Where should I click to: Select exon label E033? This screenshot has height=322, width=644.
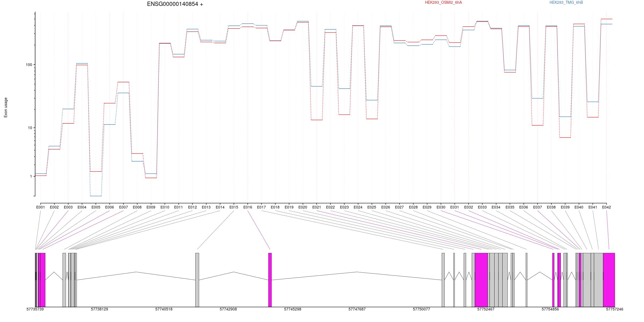pyautogui.click(x=482, y=207)
